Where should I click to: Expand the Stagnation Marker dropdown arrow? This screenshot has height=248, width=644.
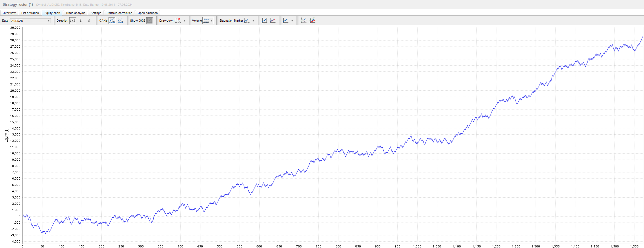coord(253,21)
